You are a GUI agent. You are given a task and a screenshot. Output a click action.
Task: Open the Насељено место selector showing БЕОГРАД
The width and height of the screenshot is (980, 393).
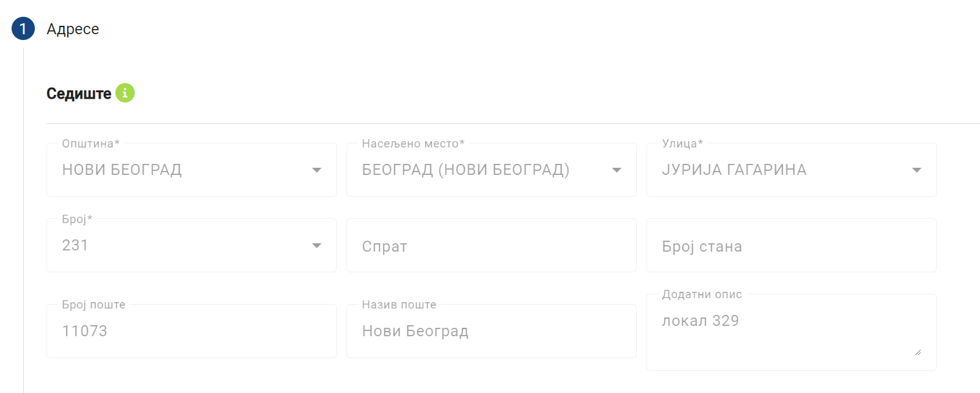tap(477, 170)
